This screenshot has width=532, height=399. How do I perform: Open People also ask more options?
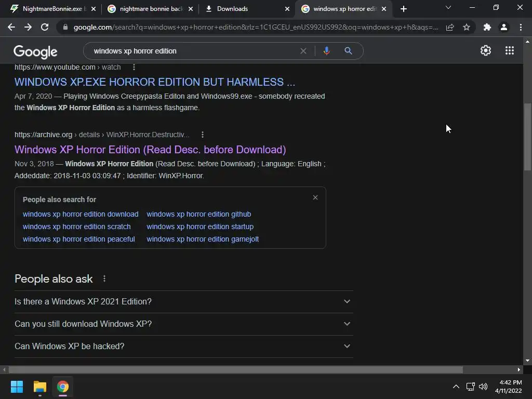(104, 278)
